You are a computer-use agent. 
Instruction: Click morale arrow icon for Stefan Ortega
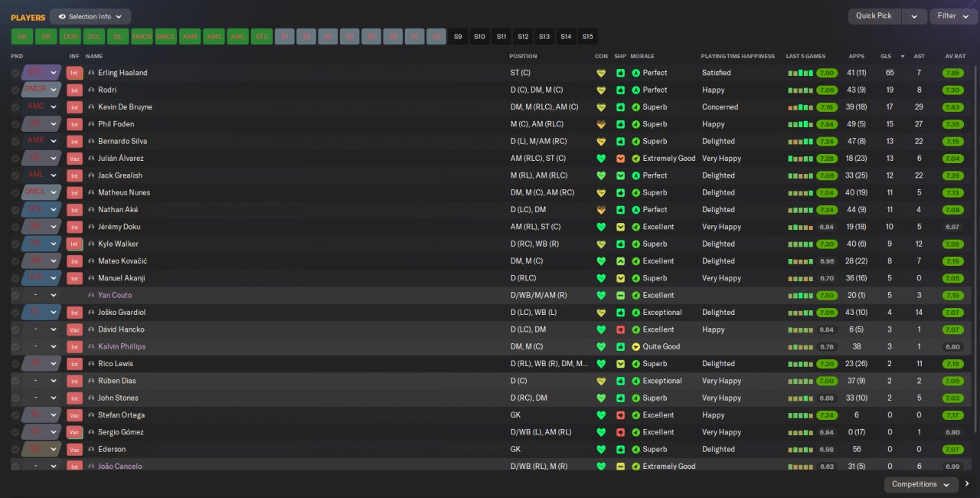click(x=635, y=415)
